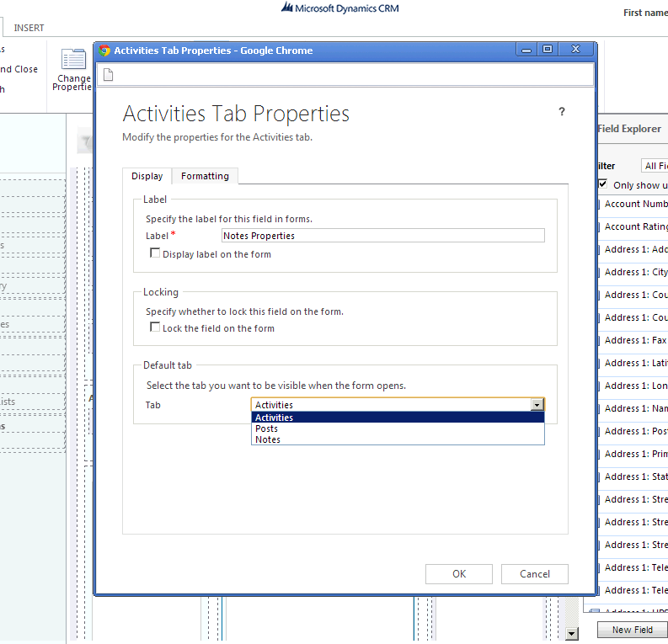Choose Notes in the Tab dropdown list

268,439
